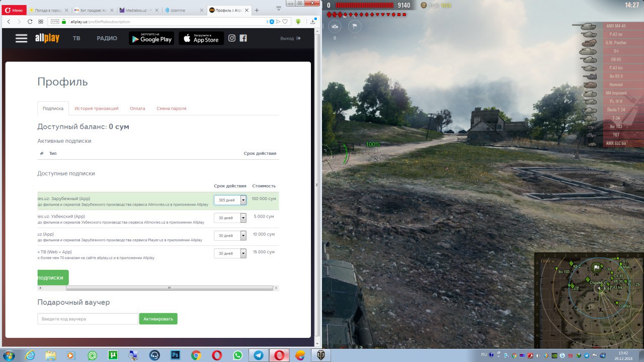Image resolution: width=644 pixels, height=362 pixels.
Task: Open the Facebook icon in header
Action: click(243, 38)
